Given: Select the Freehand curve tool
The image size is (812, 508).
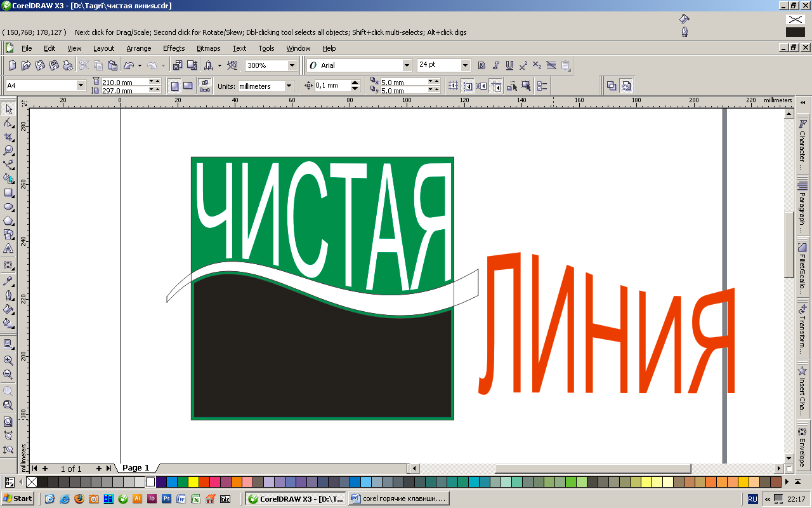Looking at the screenshot, I should click(x=8, y=165).
